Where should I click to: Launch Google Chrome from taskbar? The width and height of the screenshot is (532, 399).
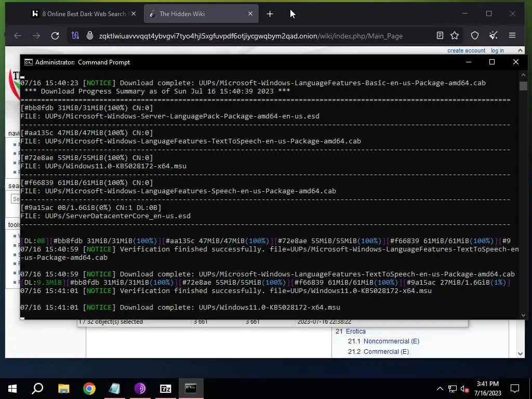point(89,389)
